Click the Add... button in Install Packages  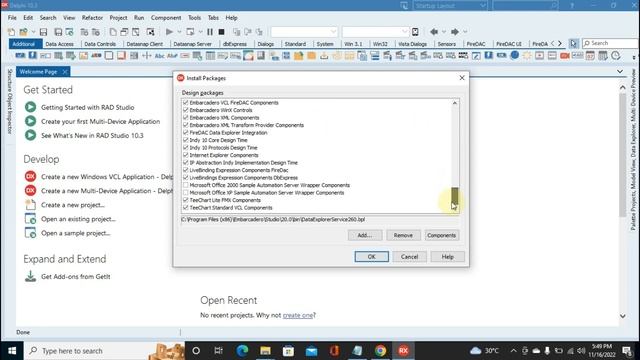(365, 235)
